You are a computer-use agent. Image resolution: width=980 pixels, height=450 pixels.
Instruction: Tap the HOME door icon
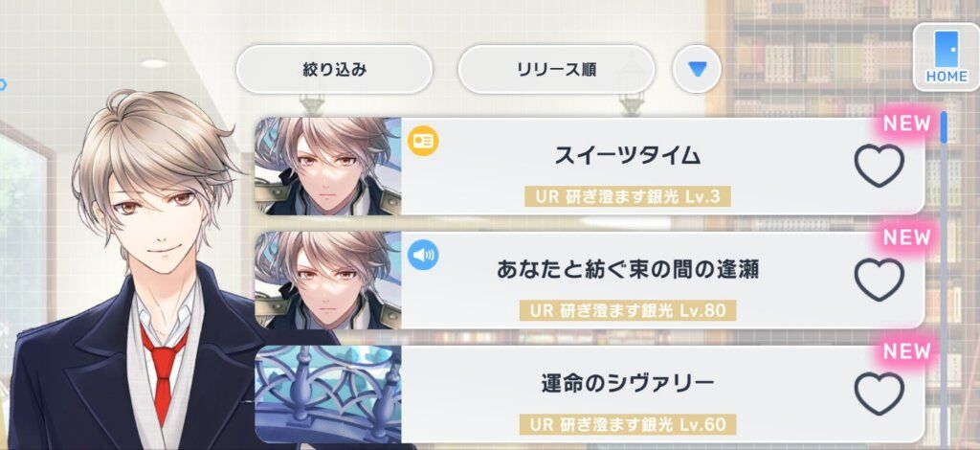click(947, 57)
